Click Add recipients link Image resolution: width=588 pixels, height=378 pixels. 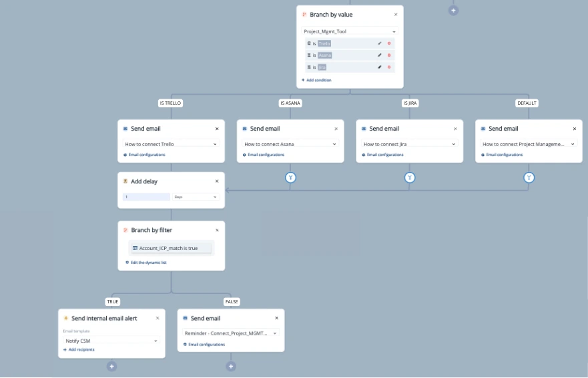pyautogui.click(x=79, y=349)
